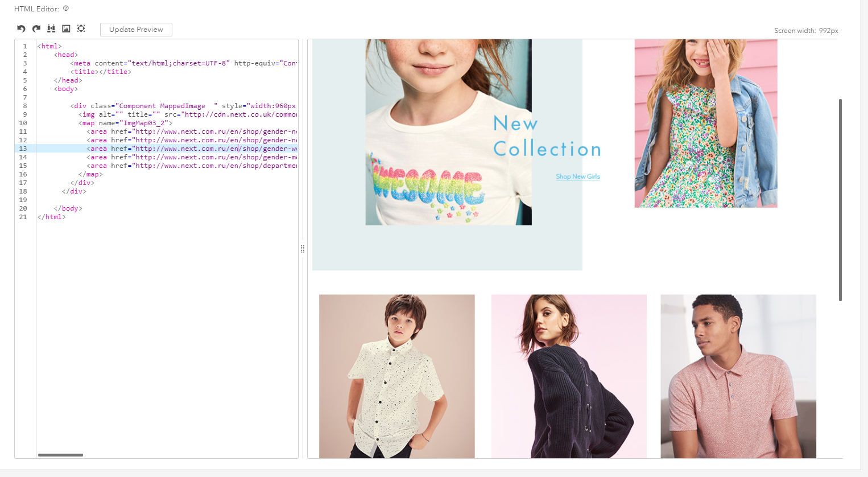Place cursor on the <title></title> line

coord(101,72)
